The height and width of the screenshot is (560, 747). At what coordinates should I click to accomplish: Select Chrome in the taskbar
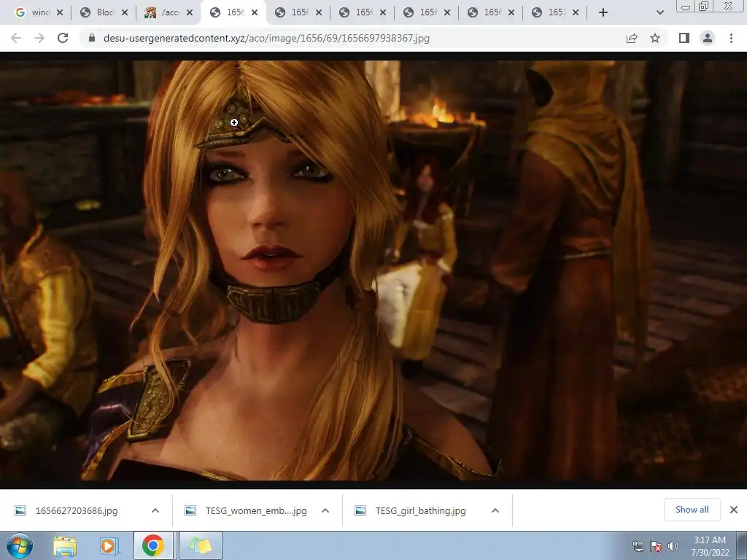153,545
